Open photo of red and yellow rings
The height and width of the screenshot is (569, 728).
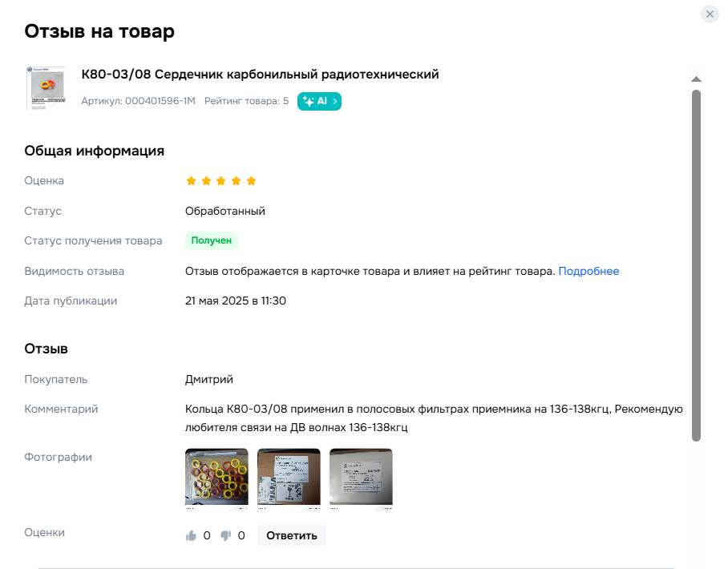216,478
